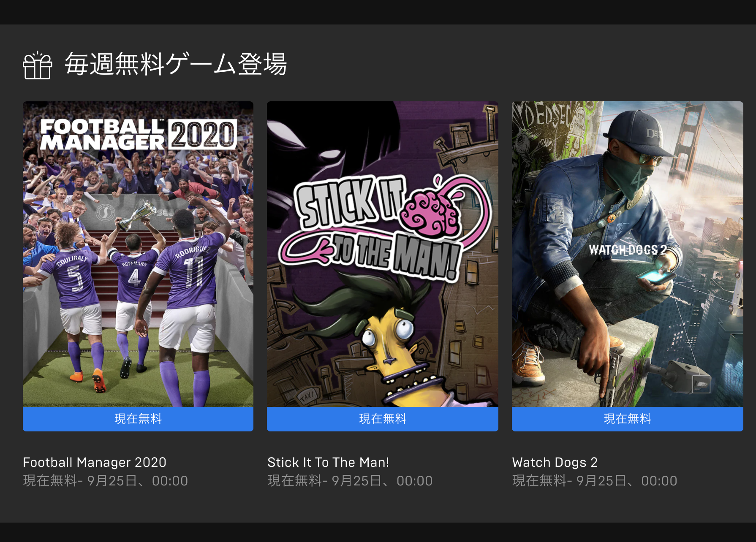This screenshot has width=756, height=542.
Task: Click the gift box icon beside the heading
Action: [37, 65]
